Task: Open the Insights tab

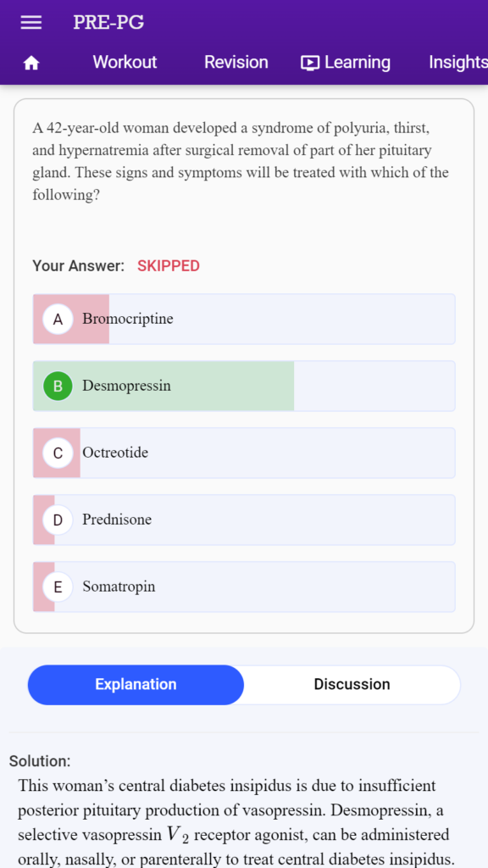Action: click(458, 62)
